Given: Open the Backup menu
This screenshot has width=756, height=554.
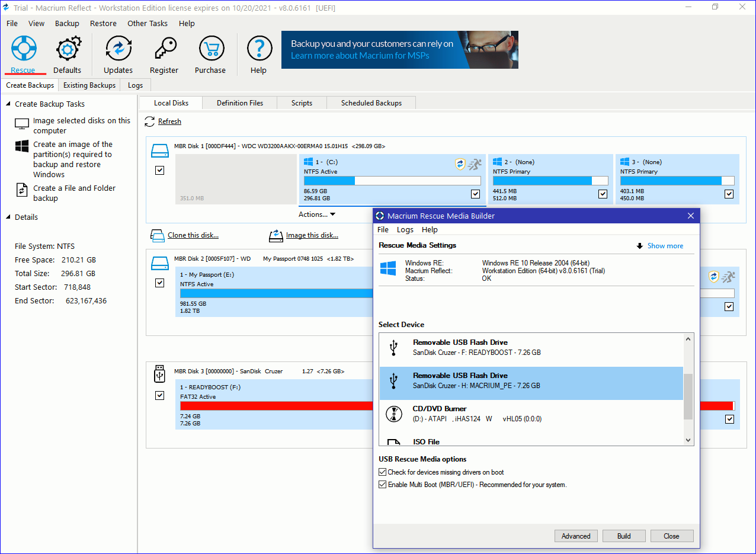Looking at the screenshot, I should 67,23.
